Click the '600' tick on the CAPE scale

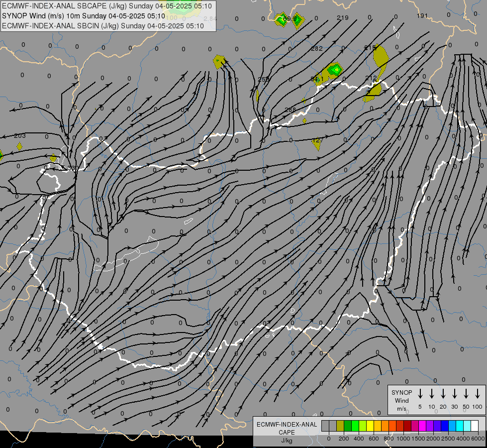[x=374, y=439]
